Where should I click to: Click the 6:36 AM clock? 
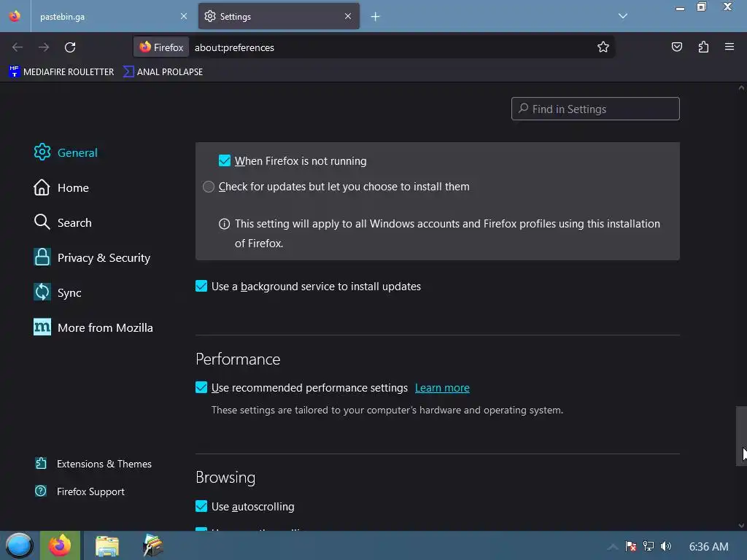[x=708, y=547]
